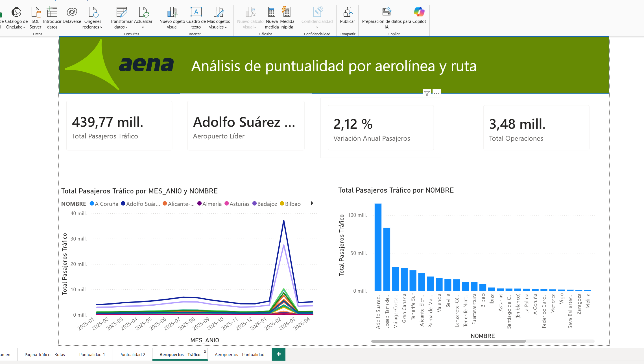Toggle Adolfo Suár... legend series
644x364 pixels.
[140, 204]
